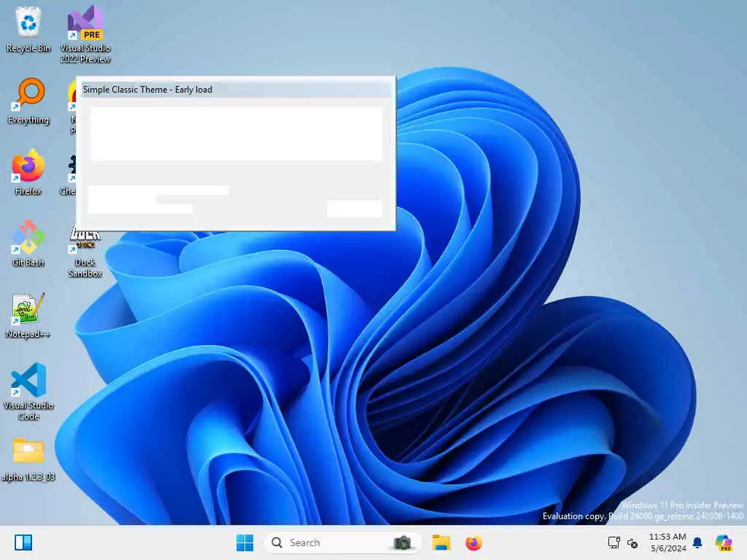The image size is (747, 560).
Task: Open the Widgets panel in taskbar
Action: click(23, 542)
